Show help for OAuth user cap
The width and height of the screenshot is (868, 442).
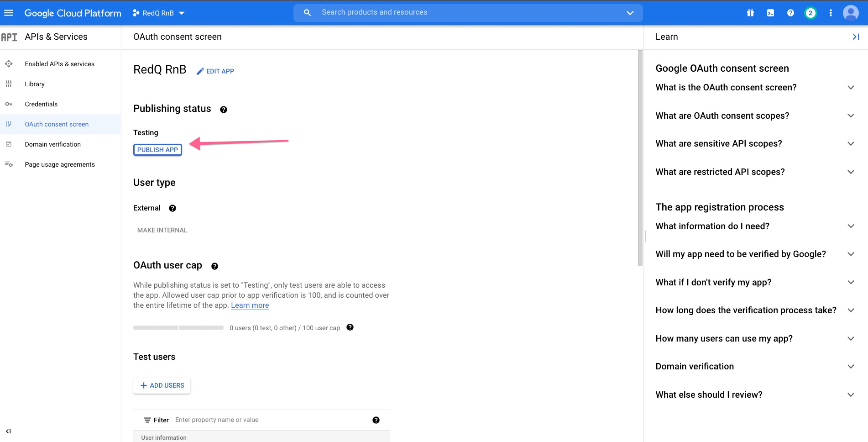(214, 266)
